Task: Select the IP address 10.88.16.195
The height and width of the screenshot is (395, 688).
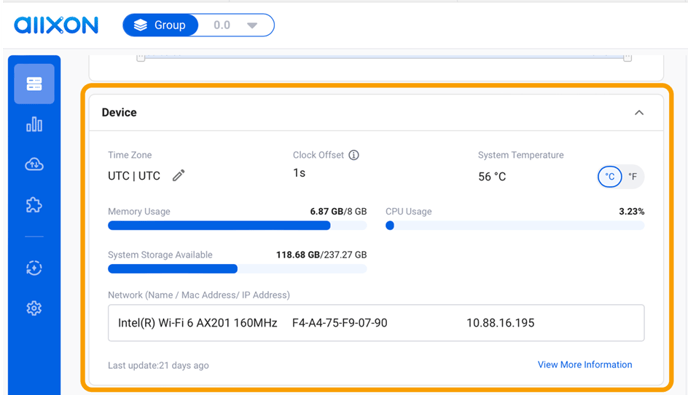Action: point(500,323)
